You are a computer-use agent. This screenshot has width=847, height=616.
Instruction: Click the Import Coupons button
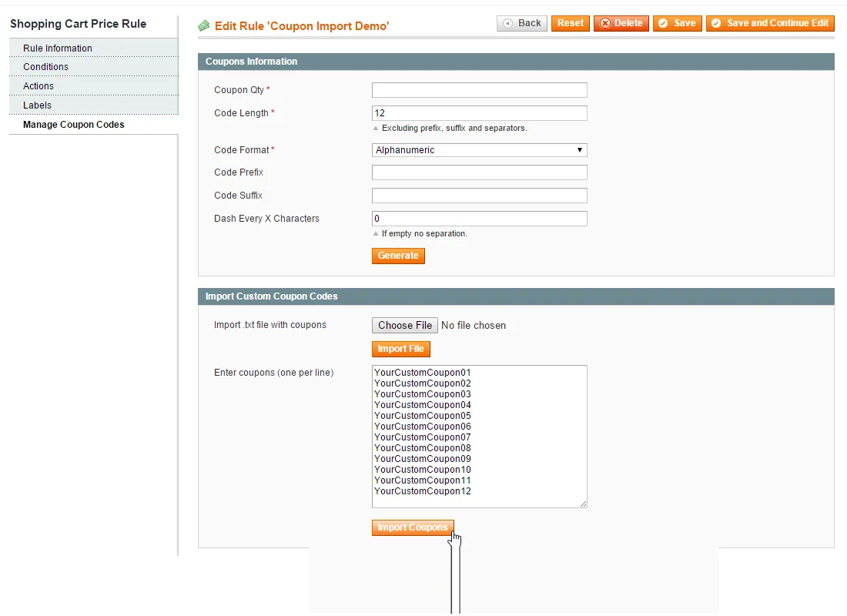click(413, 527)
